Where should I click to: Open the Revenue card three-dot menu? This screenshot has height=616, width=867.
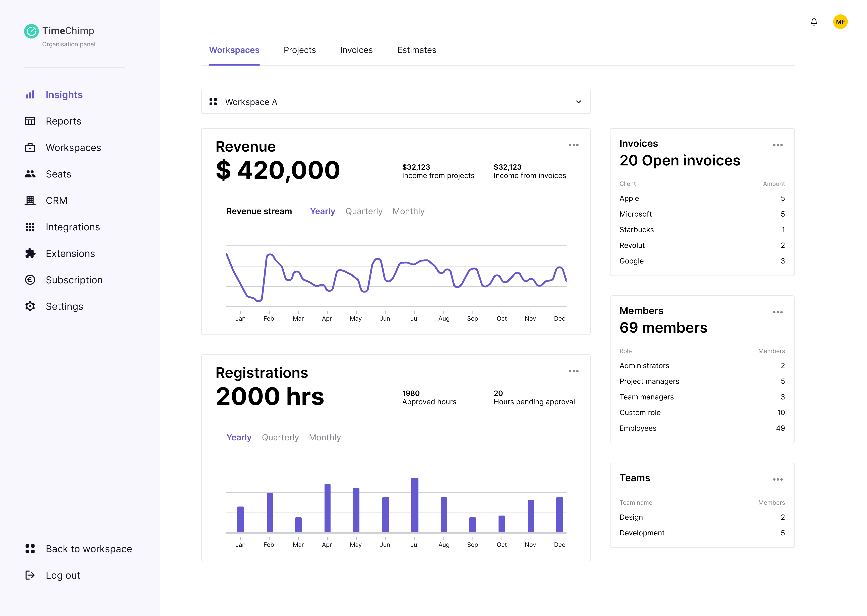[x=573, y=145]
